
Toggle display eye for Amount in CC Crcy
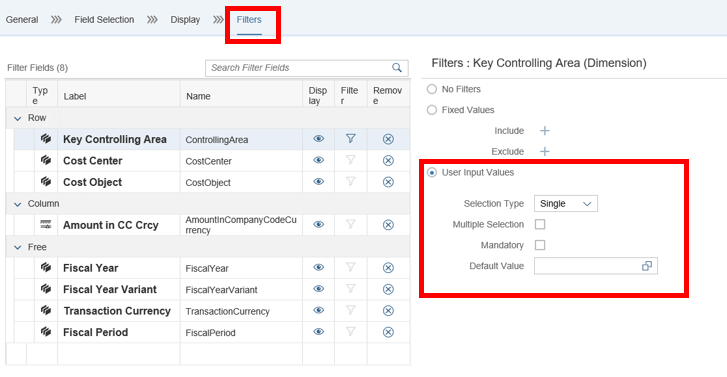click(x=319, y=224)
